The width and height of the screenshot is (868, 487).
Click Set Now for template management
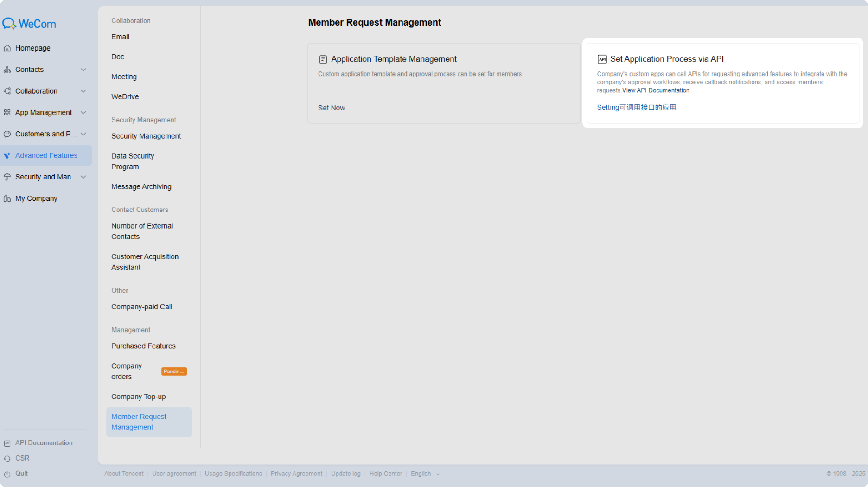pos(332,108)
